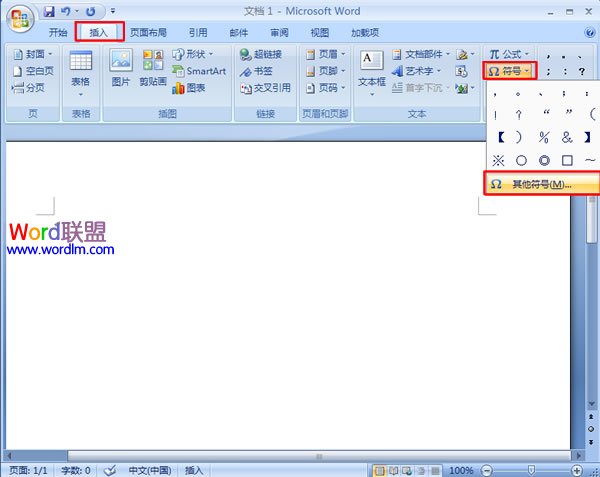This screenshot has height=477, width=600.
Task: Open the Office button menu
Action: (x=20, y=18)
